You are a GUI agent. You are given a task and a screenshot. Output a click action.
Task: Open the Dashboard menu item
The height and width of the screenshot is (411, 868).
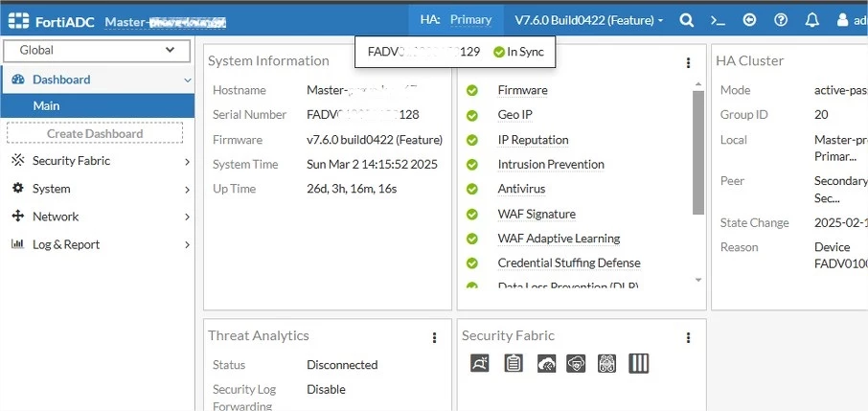coord(98,80)
